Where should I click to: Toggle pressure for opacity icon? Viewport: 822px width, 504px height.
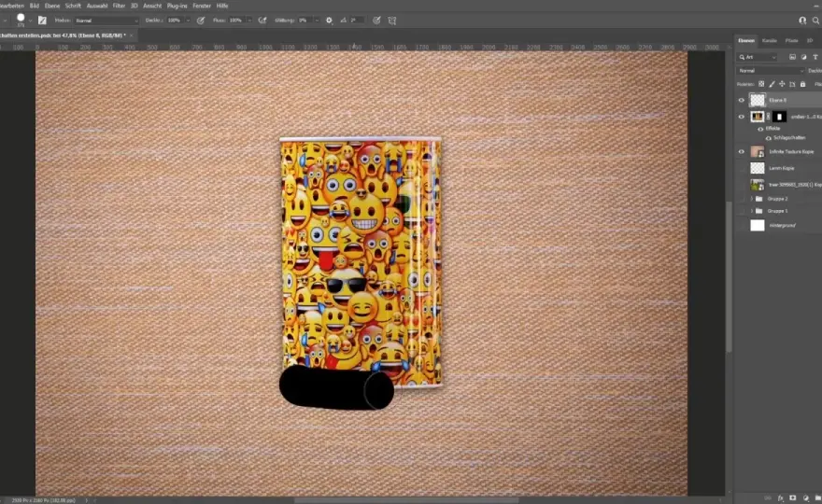point(200,21)
